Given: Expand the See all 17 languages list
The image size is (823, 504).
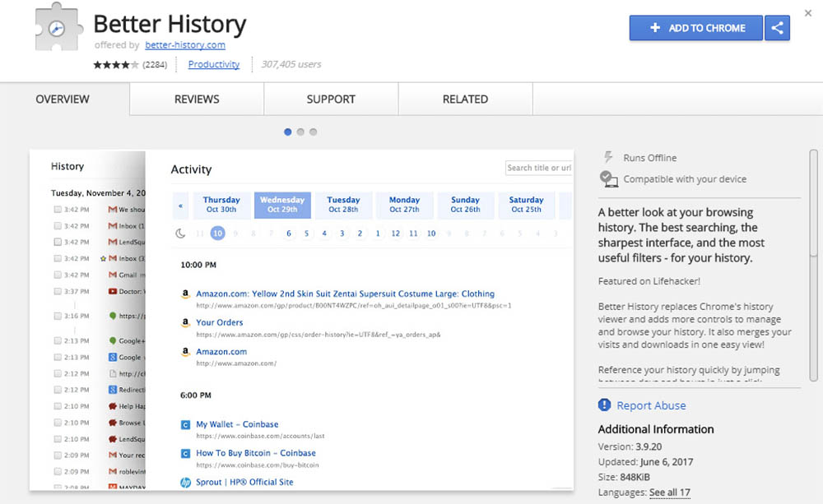Looking at the screenshot, I should pos(669,492).
